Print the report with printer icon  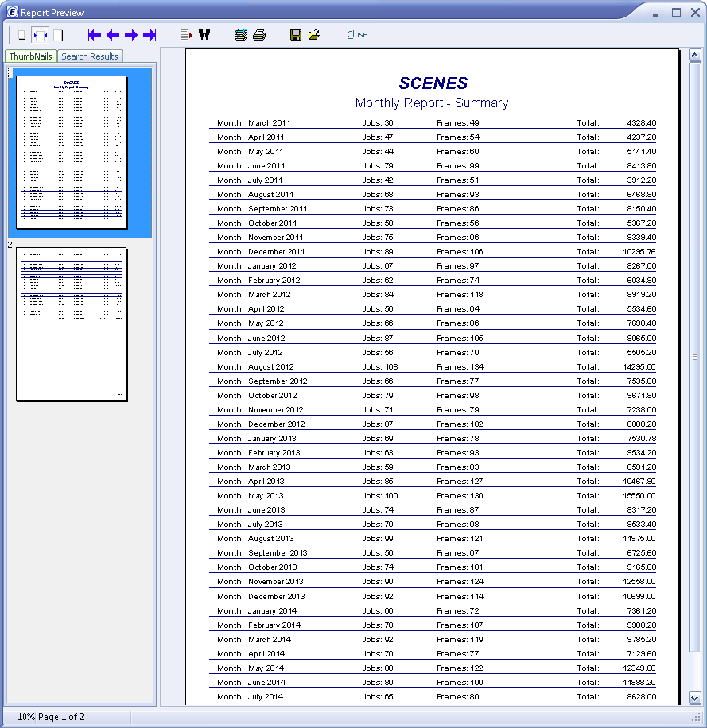tap(259, 35)
